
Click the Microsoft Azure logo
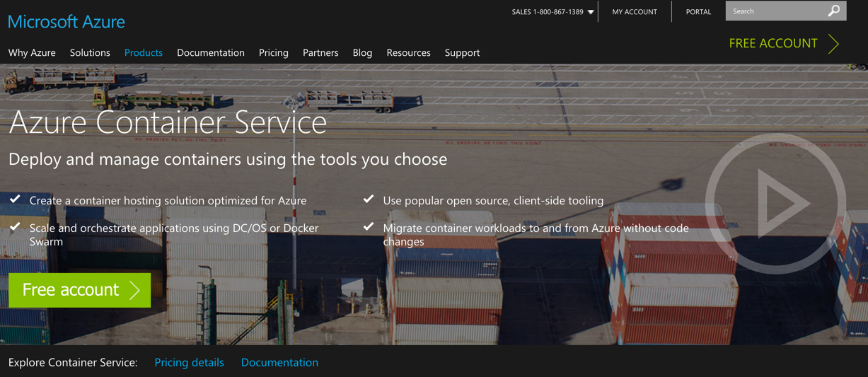66,22
